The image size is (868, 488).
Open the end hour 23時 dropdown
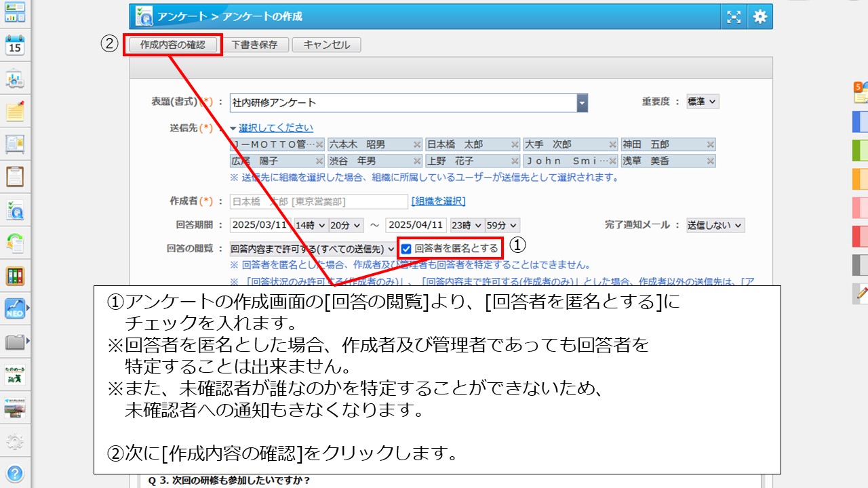[467, 225]
